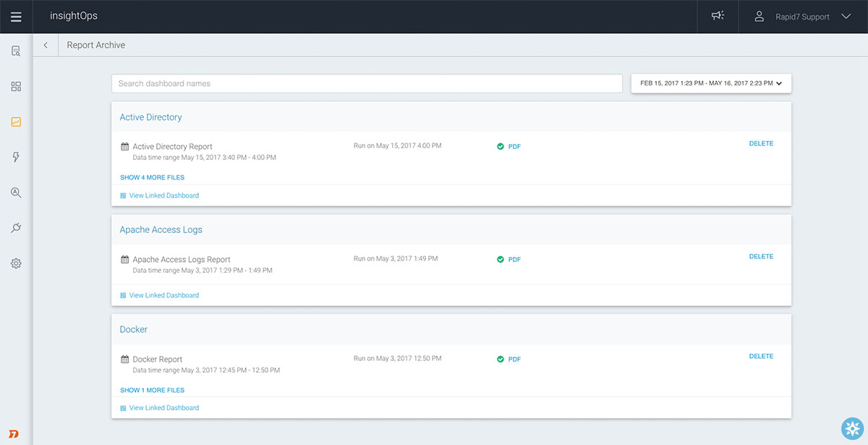Image resolution: width=868 pixels, height=445 pixels.
Task: Open the hamburger main menu
Action: 16,17
